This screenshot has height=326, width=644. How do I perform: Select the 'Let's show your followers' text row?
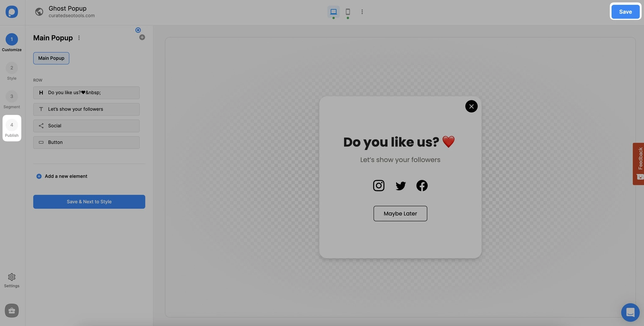coord(86,109)
